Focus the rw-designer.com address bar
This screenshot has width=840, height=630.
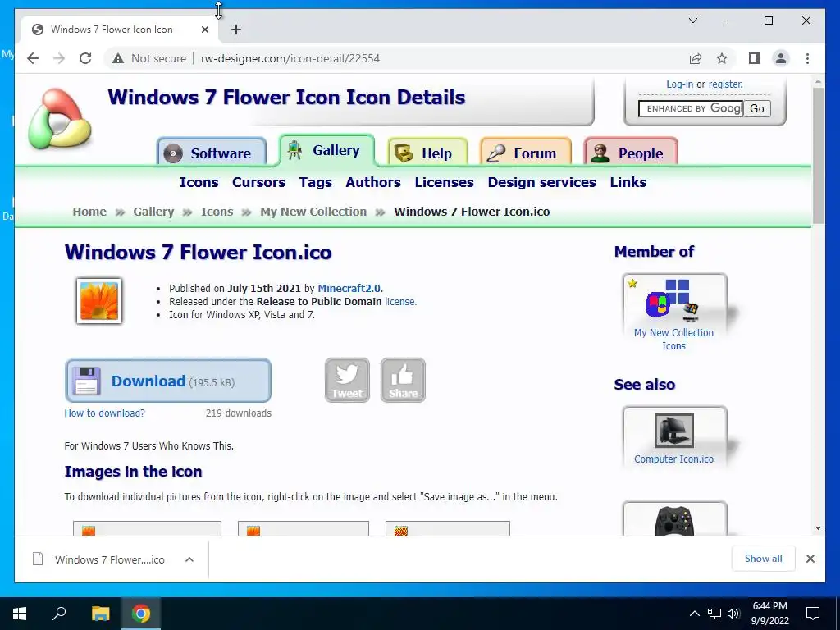290,58
